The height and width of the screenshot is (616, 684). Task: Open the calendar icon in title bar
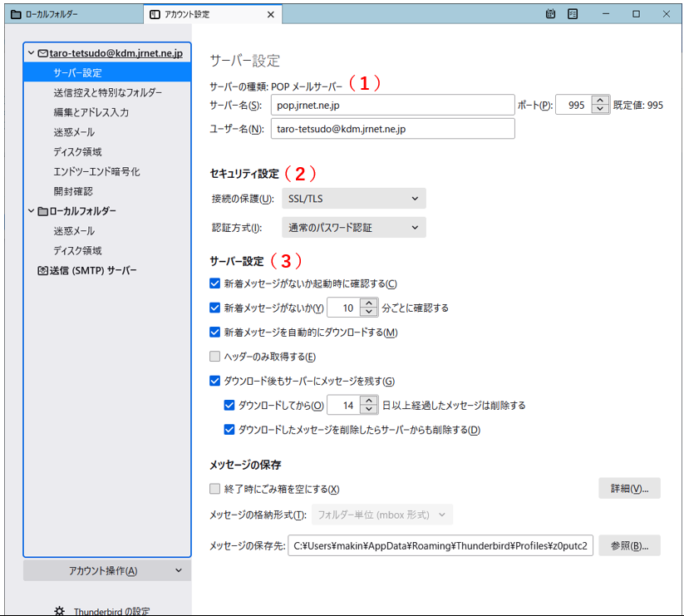[551, 14]
